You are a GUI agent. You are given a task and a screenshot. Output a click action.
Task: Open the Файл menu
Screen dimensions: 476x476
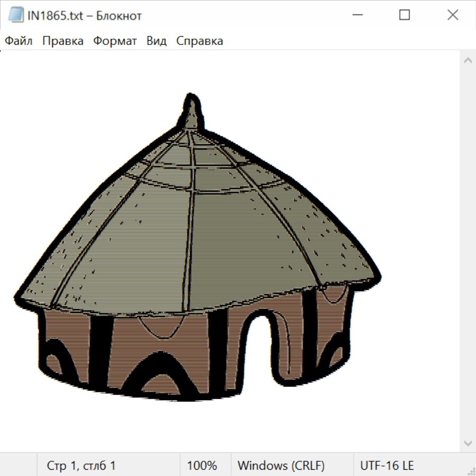point(19,41)
